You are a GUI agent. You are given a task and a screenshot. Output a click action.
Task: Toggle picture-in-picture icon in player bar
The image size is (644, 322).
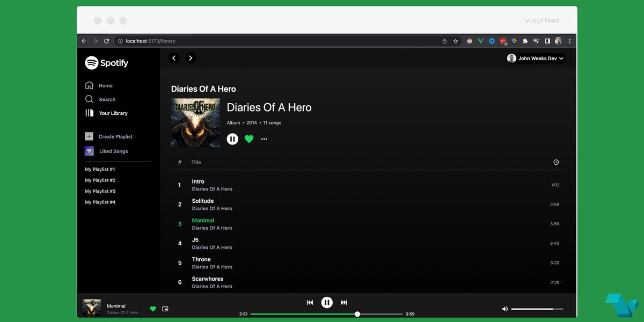pyautogui.click(x=165, y=309)
